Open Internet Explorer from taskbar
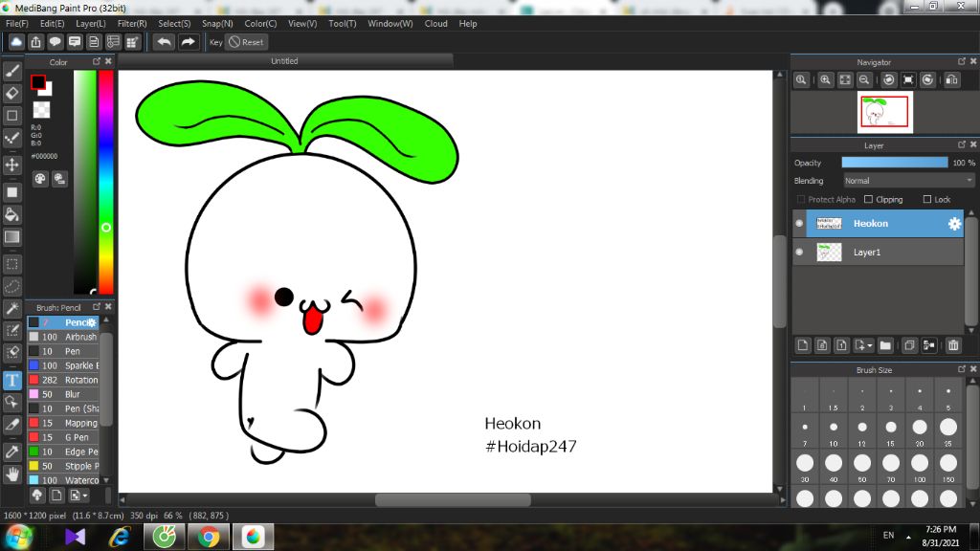This screenshot has height=551, width=980. 120,537
